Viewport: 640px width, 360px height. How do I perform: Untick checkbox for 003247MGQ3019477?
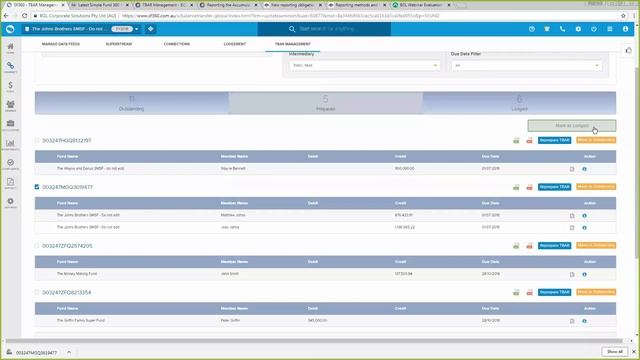tap(37, 187)
